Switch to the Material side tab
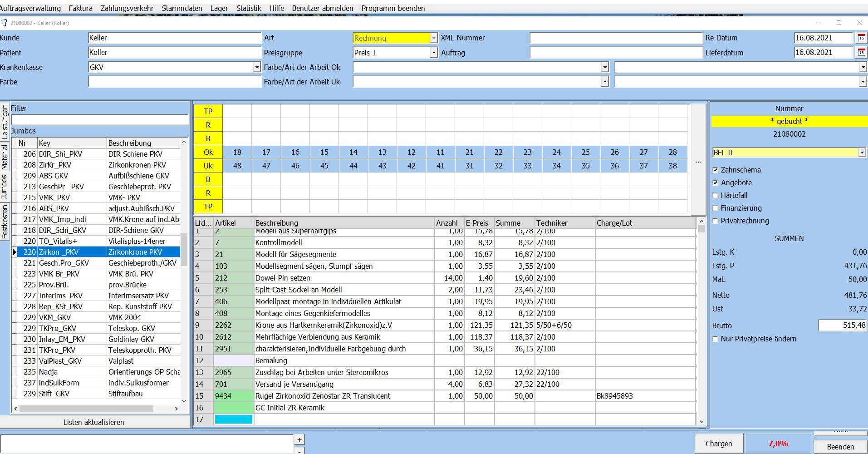This screenshot has height=454, width=868. [5, 157]
